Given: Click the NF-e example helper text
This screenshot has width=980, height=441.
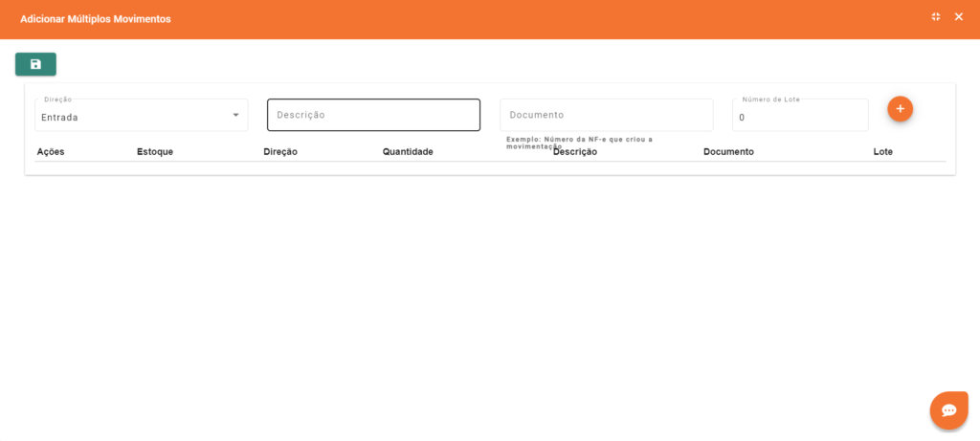Looking at the screenshot, I should [579, 142].
